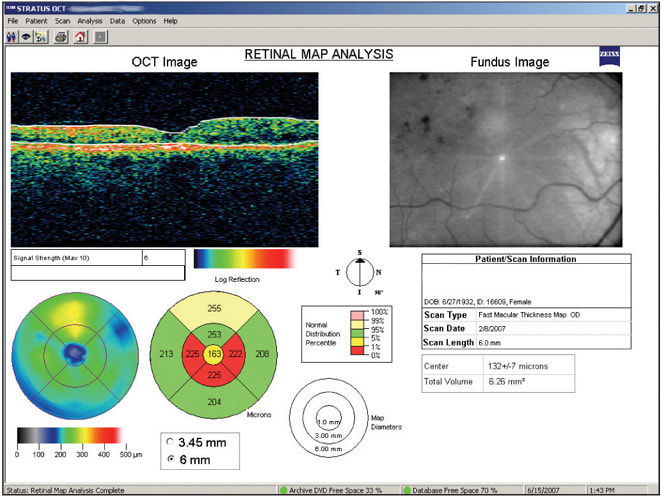Click the superior outer 255 sector
The width and height of the screenshot is (662, 497).
pos(214,309)
